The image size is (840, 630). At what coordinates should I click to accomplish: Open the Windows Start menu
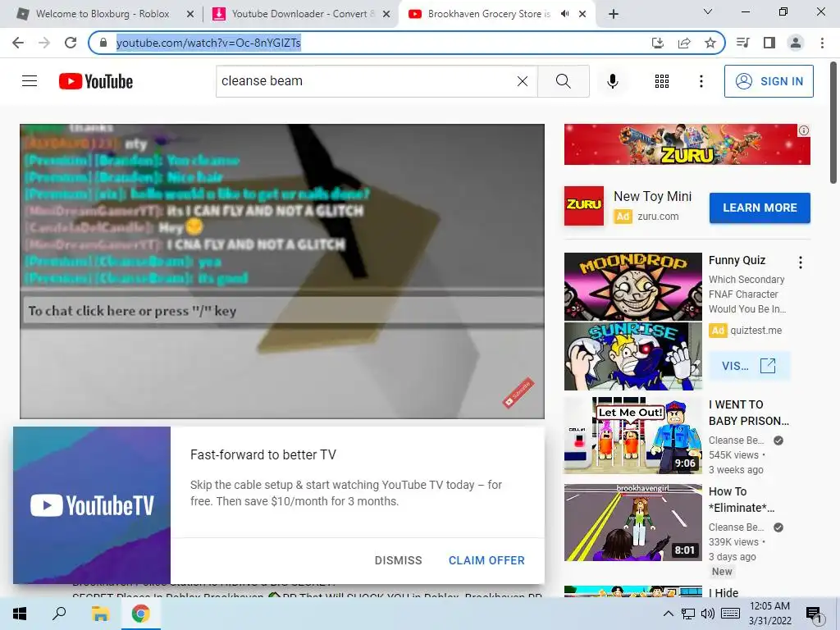tap(20, 614)
